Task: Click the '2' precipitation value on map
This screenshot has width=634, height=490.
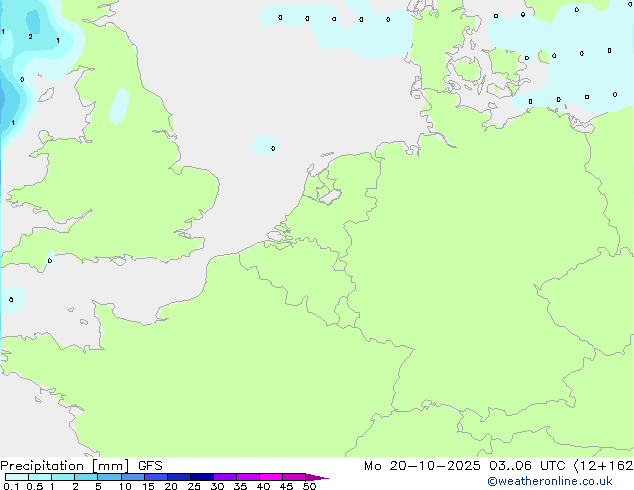Action: click(x=30, y=36)
